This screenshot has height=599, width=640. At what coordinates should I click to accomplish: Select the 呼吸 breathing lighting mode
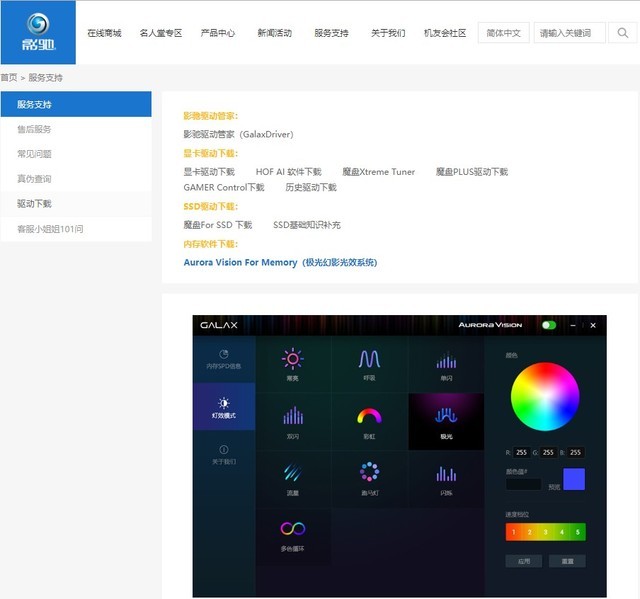click(369, 364)
